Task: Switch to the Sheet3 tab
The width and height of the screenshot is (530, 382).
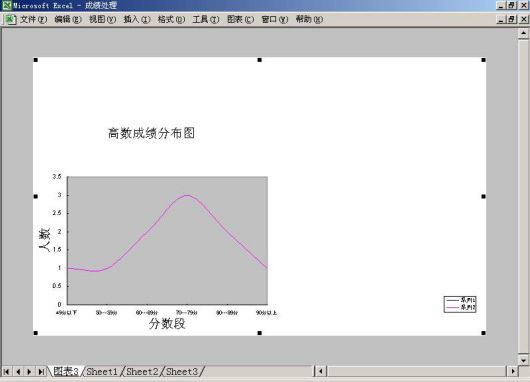Action: [x=182, y=372]
